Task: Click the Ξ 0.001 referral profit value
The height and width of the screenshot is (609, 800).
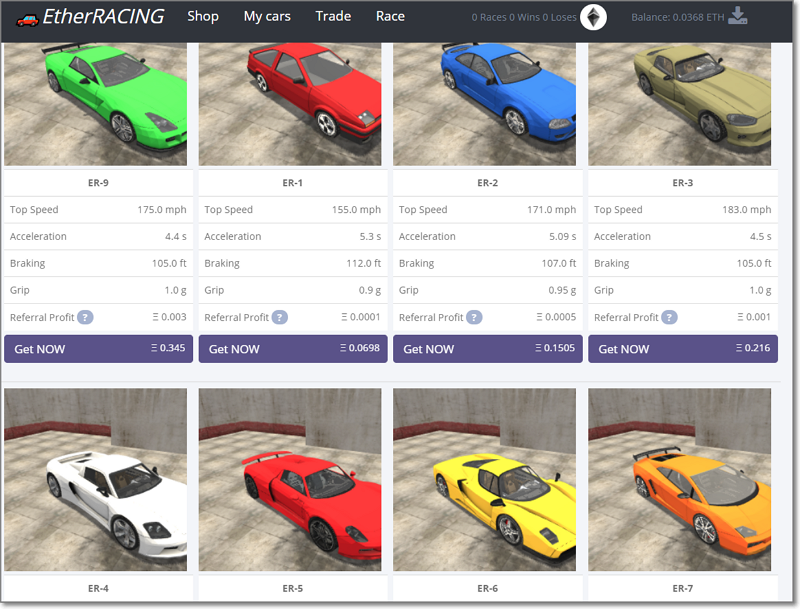Action: pos(754,317)
